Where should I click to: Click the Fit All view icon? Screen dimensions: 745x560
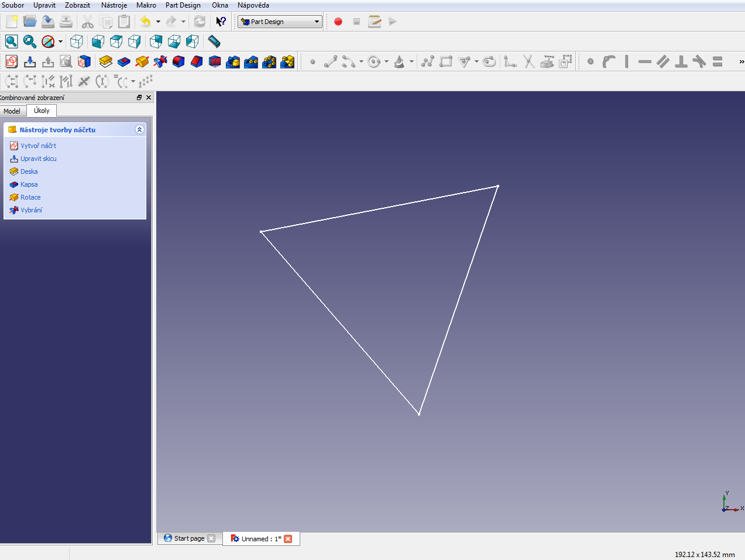click(12, 42)
